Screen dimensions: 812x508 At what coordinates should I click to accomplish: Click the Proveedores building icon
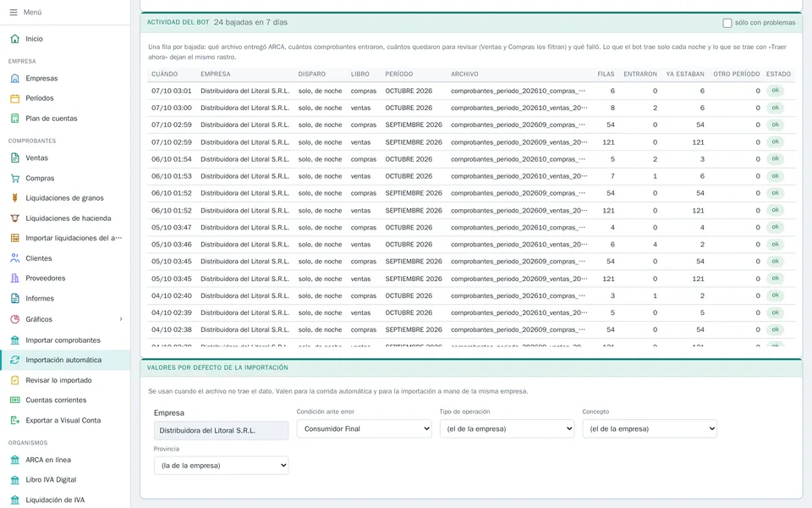click(15, 278)
